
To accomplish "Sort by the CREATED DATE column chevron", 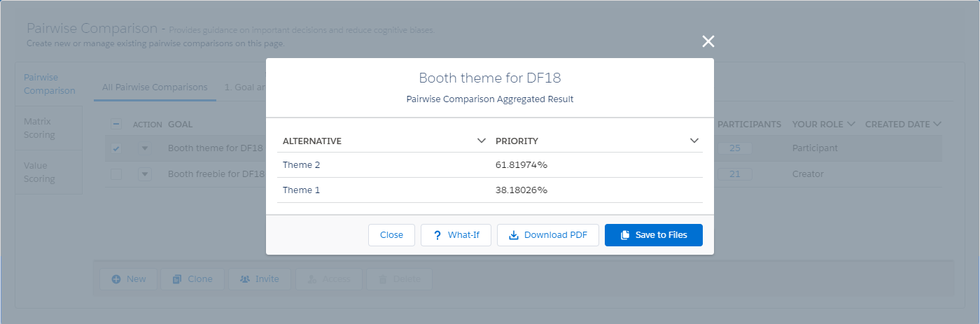I will pyautogui.click(x=937, y=124).
